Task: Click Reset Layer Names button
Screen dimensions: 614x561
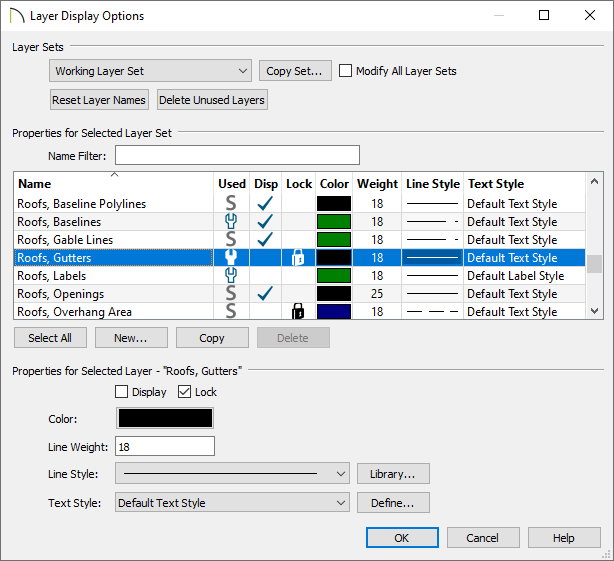Action: click(x=99, y=100)
